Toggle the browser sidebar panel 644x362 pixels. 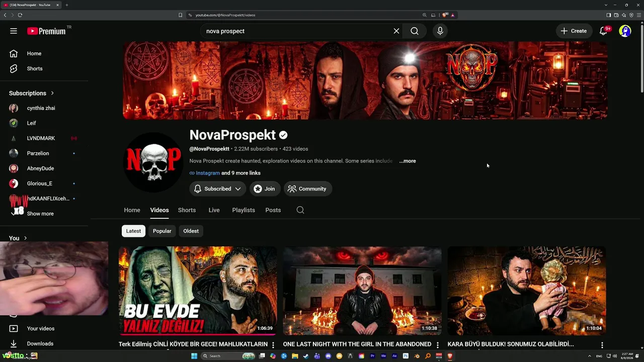coord(608,15)
